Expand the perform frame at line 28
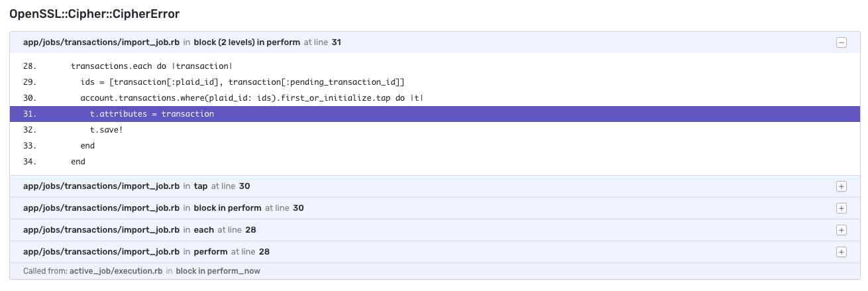This screenshot has width=868, height=291. pos(841,252)
